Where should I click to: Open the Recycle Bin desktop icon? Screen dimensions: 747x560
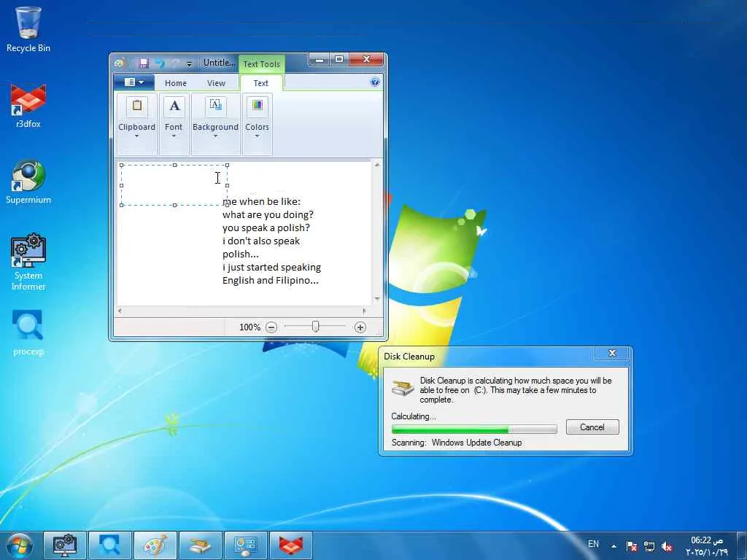click(x=28, y=29)
